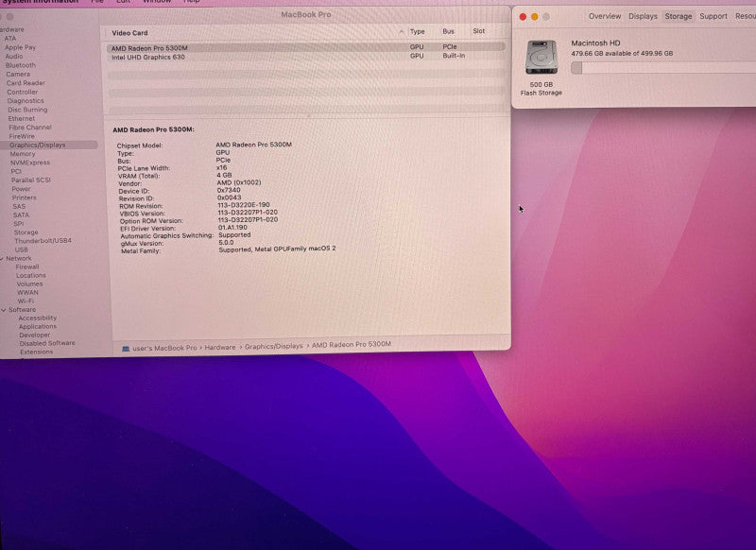This screenshot has width=756, height=550.
Task: Sort by the Type column header
Action: click(417, 31)
